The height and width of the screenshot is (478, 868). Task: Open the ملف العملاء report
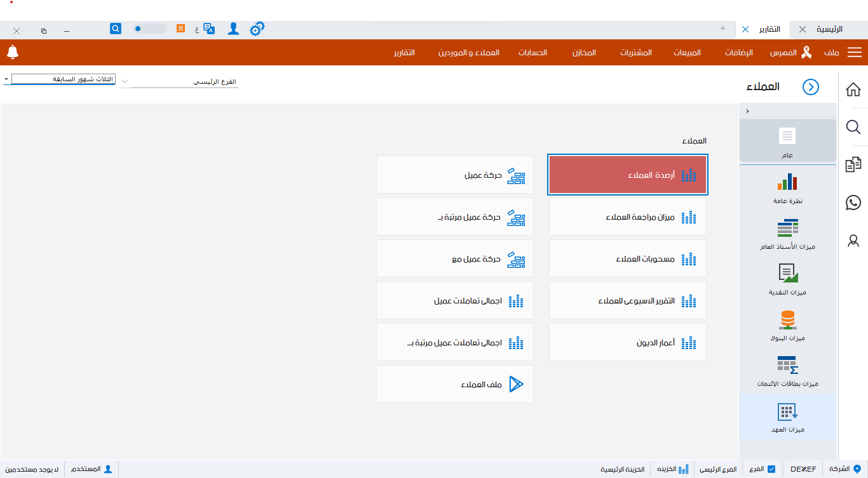455,384
